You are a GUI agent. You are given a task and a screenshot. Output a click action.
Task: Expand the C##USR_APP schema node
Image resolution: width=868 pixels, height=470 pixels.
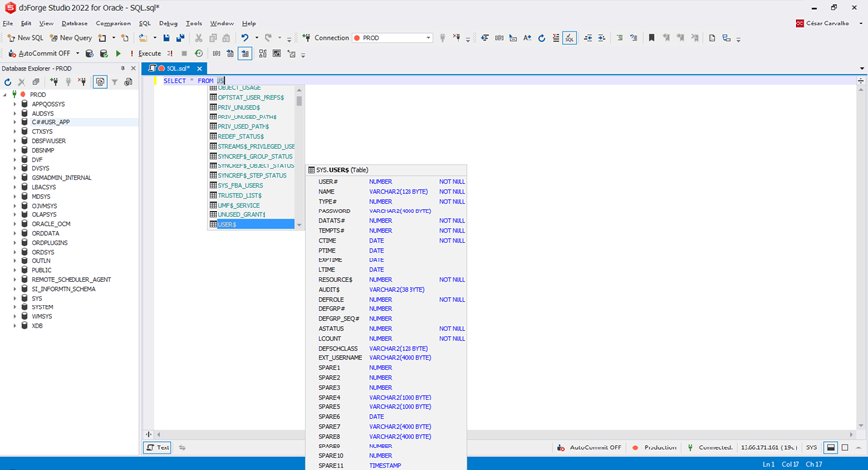(15, 122)
